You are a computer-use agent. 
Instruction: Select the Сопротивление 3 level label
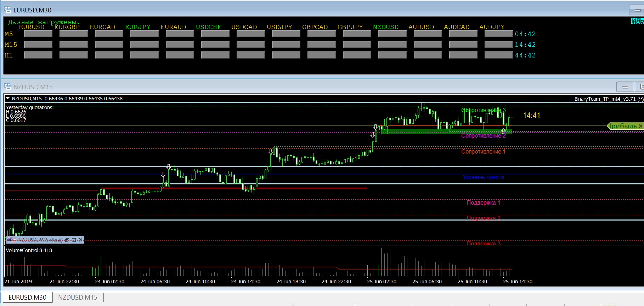[x=484, y=110]
